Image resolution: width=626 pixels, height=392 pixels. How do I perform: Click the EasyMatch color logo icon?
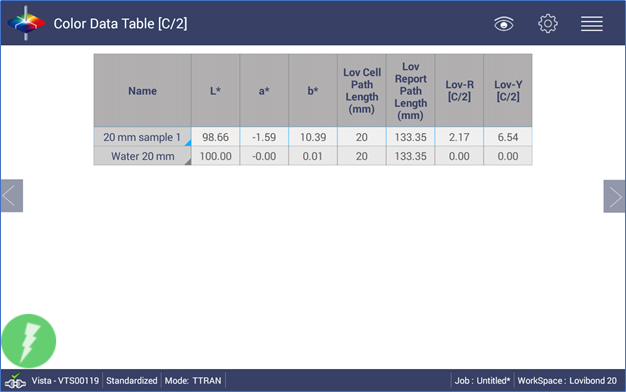tap(26, 23)
